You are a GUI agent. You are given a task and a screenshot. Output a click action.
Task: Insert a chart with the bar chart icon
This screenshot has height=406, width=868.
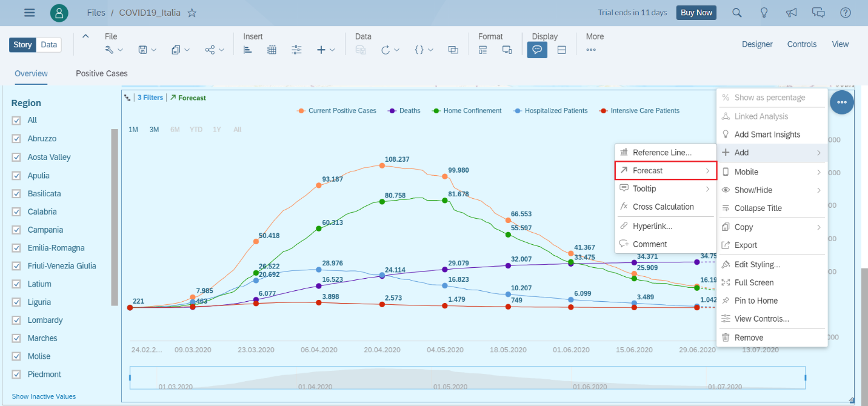tap(248, 50)
